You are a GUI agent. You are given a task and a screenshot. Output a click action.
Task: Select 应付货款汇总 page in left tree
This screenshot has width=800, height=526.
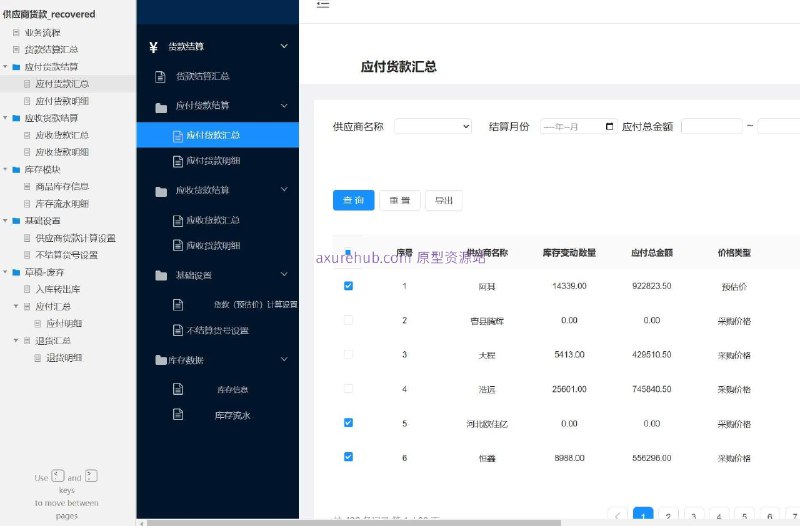pyautogui.click(x=62, y=84)
